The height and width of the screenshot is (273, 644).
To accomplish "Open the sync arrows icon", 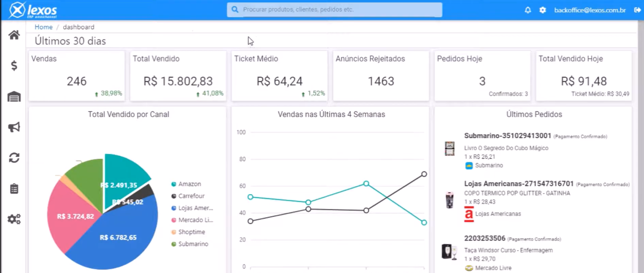I will (x=14, y=158).
